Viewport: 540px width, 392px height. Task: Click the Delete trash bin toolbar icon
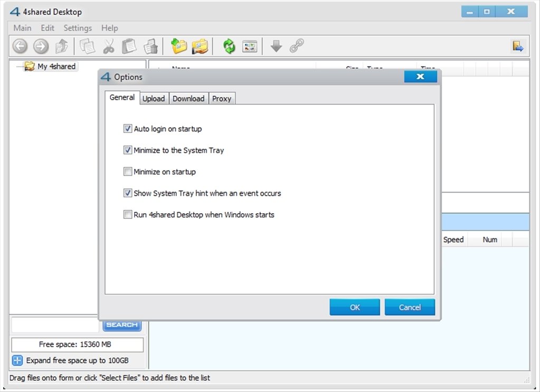pos(151,46)
